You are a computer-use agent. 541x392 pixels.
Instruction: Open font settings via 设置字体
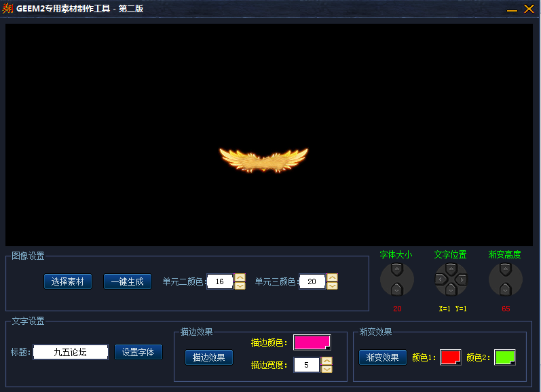pyautogui.click(x=138, y=352)
